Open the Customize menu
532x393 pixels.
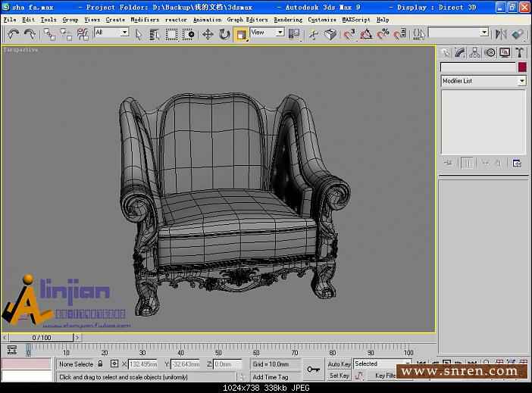tap(322, 20)
